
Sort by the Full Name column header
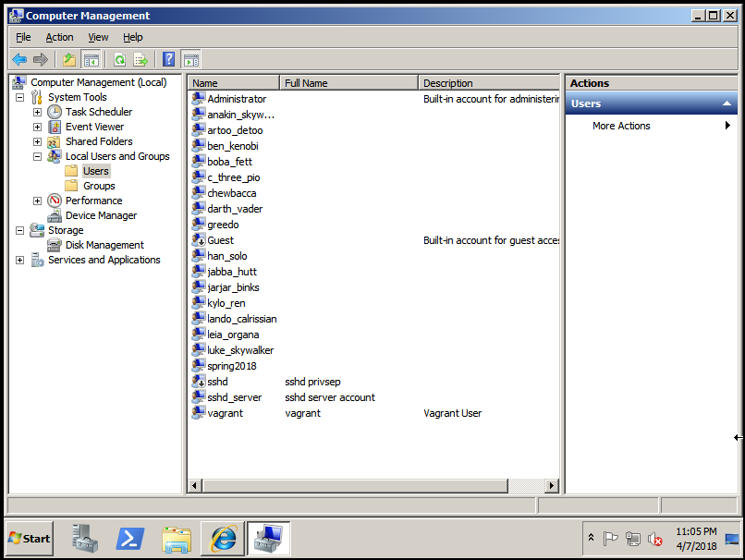(348, 82)
